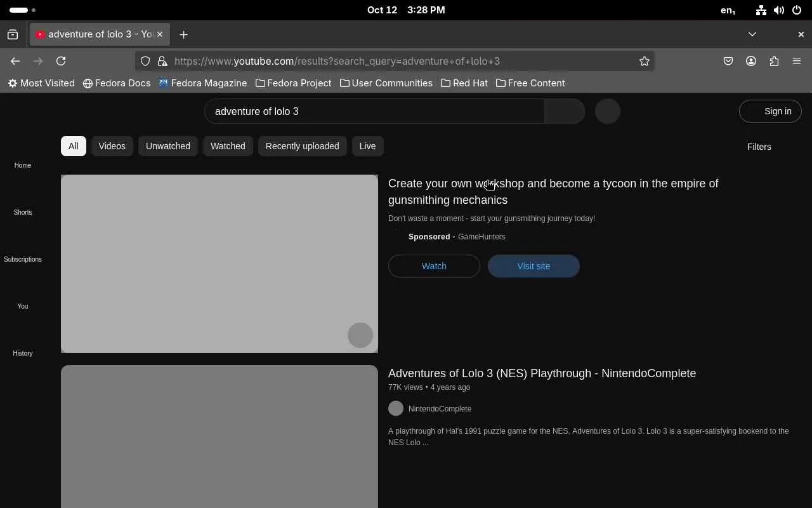Open the Fedora Magazine bookmark
This screenshot has width=812, height=508.
[x=203, y=83]
